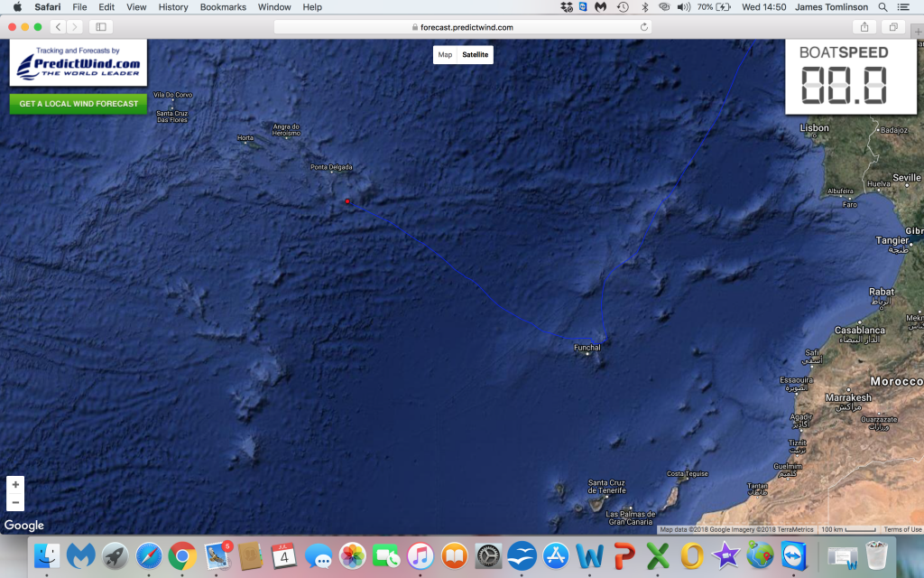Launch Malwarebytes from the Dock
The height and width of the screenshot is (578, 924).
coord(80,555)
